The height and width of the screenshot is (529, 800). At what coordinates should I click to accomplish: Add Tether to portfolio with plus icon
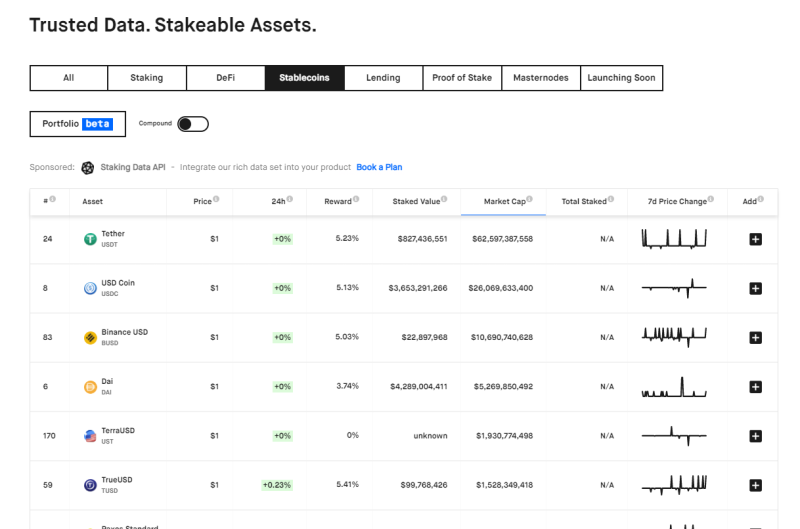coord(756,239)
